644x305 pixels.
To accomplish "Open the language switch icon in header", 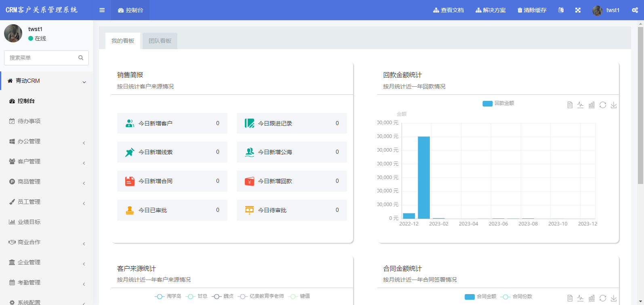I will 561,10.
